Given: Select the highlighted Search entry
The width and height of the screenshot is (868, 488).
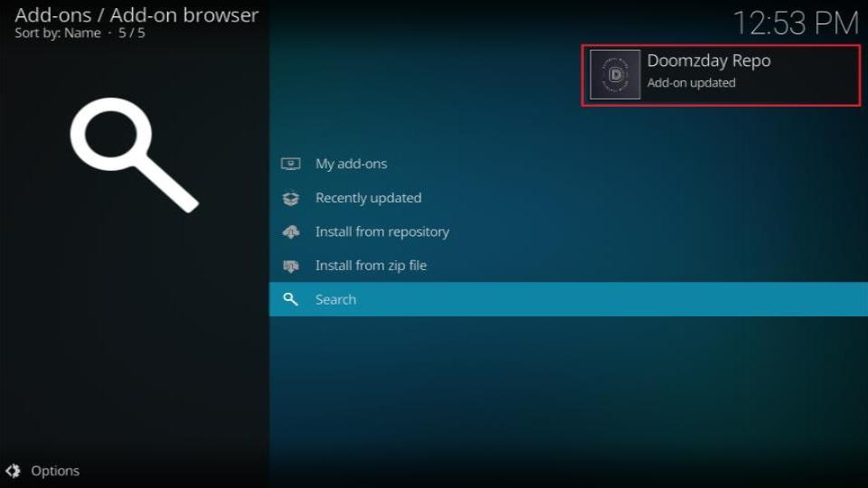Looking at the screenshot, I should point(568,299).
